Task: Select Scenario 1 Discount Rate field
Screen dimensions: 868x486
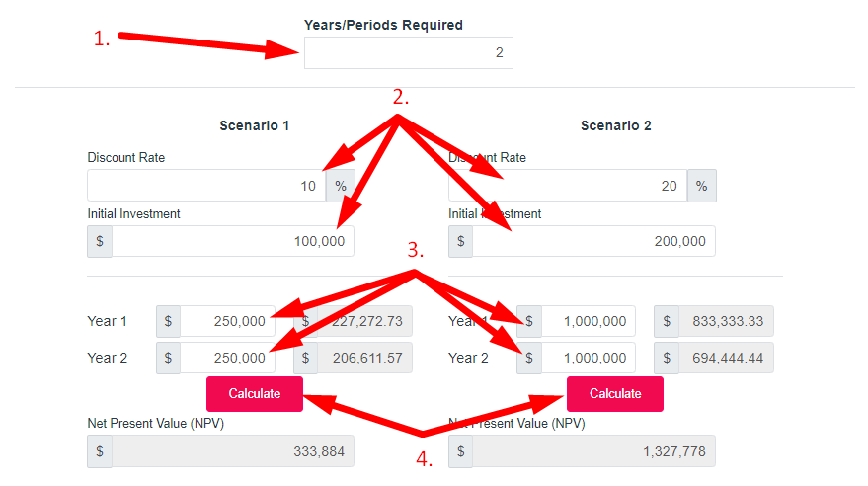Action: point(206,186)
